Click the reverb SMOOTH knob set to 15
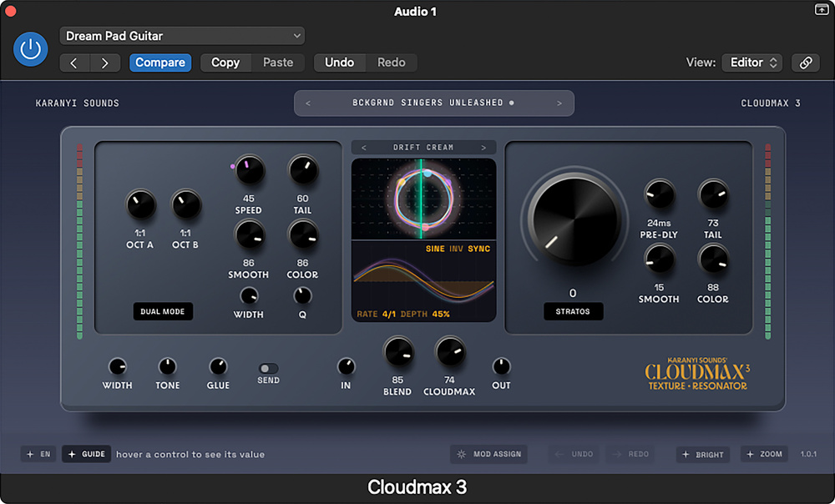 (x=660, y=260)
